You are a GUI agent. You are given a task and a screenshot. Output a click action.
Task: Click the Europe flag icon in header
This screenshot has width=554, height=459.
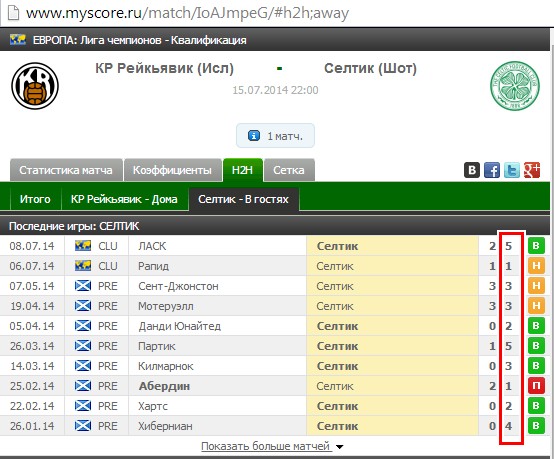[x=18, y=40]
